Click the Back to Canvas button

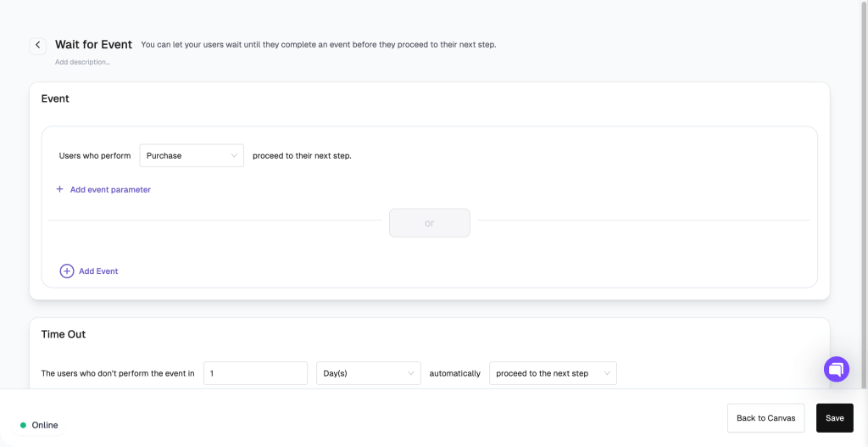coord(766,418)
